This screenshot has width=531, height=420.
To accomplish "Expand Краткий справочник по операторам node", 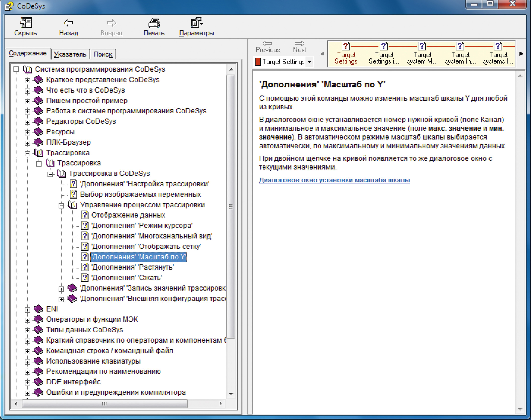I will (27, 341).
